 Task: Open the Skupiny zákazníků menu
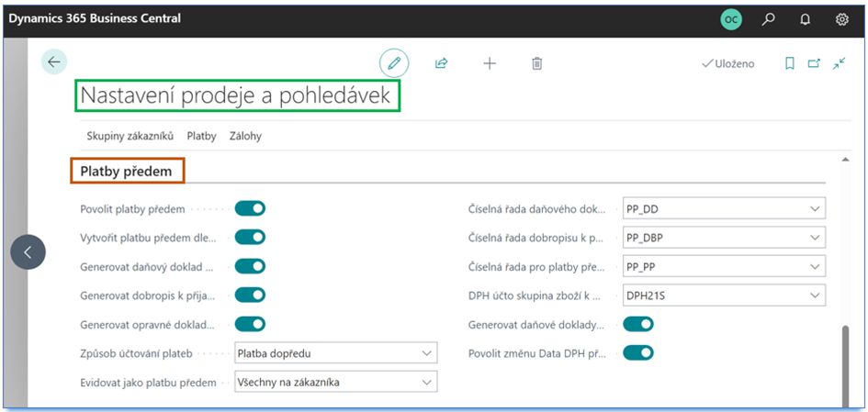(130, 136)
